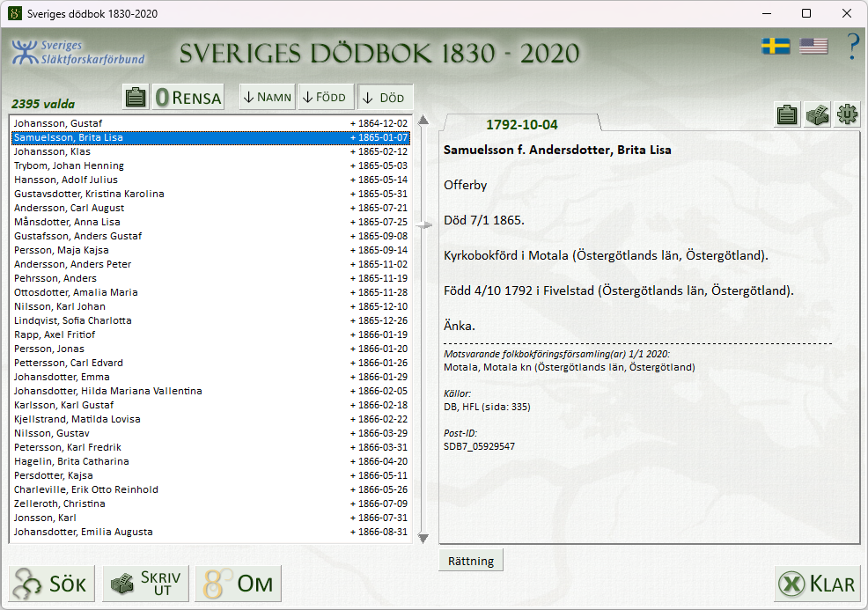
Task: Select Persson, Maja Kajsa row
Action: coord(210,250)
